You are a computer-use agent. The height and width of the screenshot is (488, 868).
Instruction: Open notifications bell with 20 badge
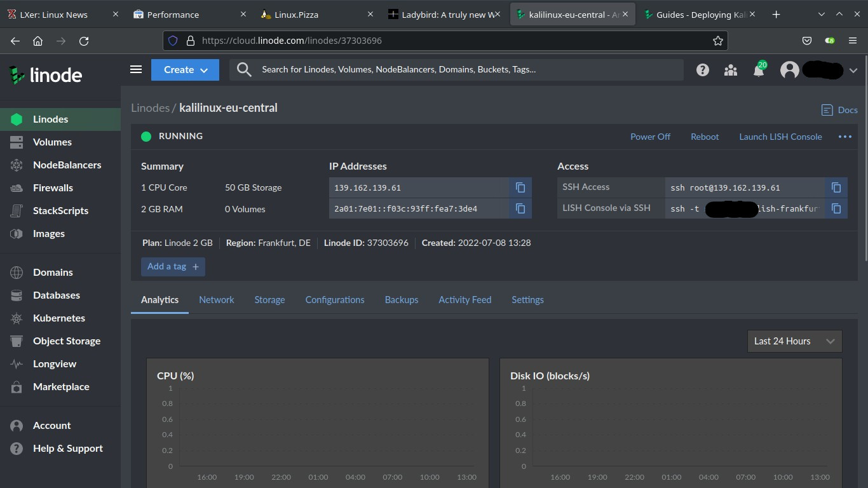tap(759, 69)
